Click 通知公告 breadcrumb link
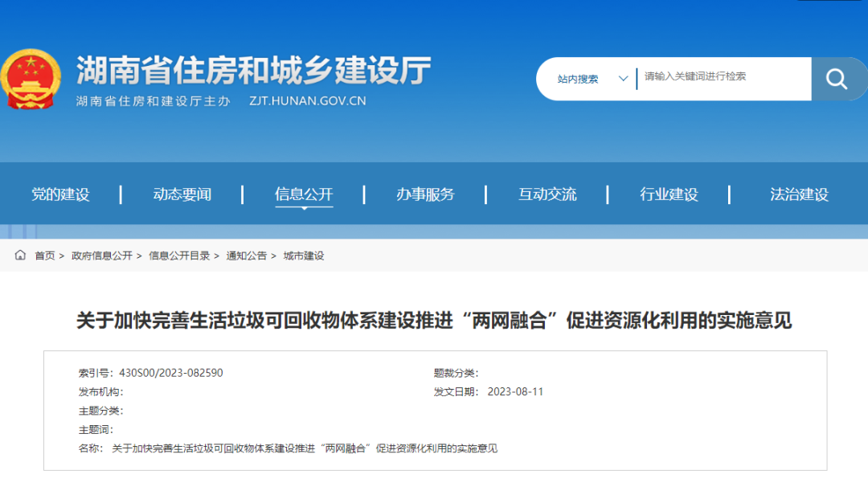868x491 pixels. 246,256
